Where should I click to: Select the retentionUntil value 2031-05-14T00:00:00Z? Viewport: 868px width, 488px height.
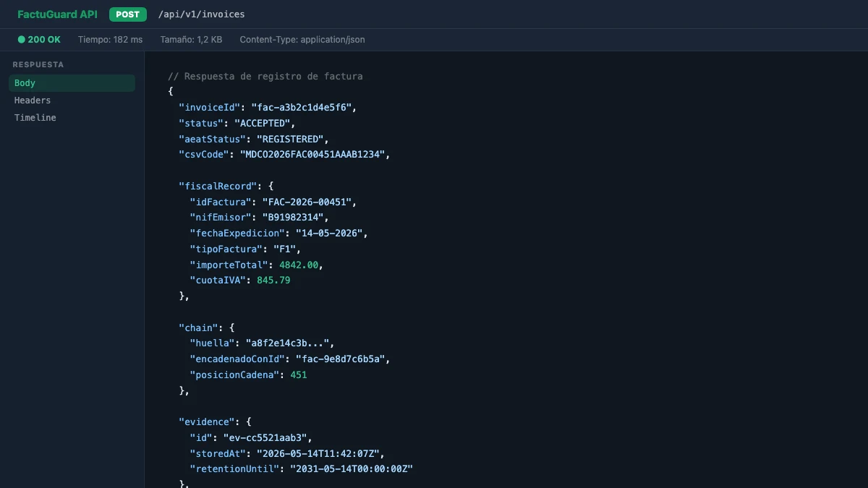[352, 469]
